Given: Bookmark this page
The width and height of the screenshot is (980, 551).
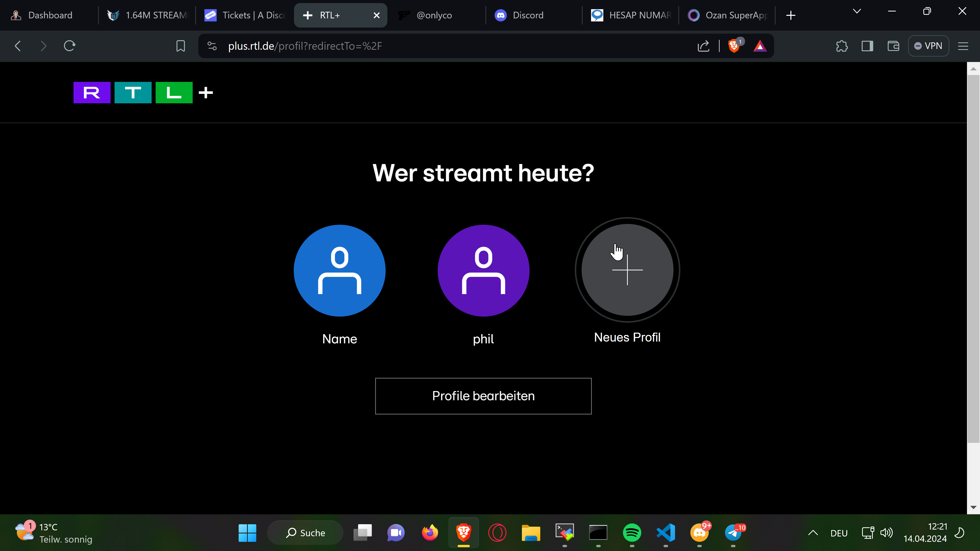Looking at the screenshot, I should [180, 46].
